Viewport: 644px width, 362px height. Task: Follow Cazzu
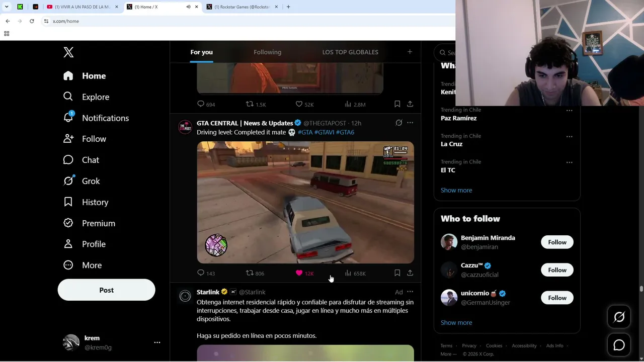point(557,270)
